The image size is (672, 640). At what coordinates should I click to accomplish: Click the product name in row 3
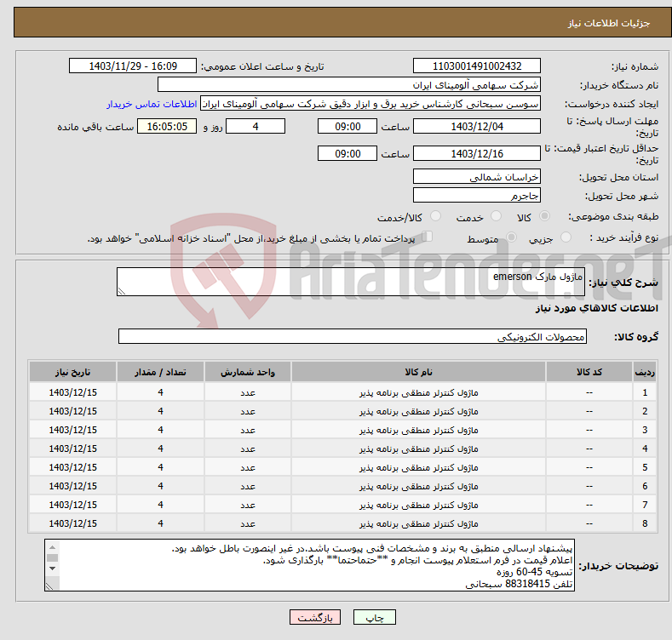click(x=418, y=430)
